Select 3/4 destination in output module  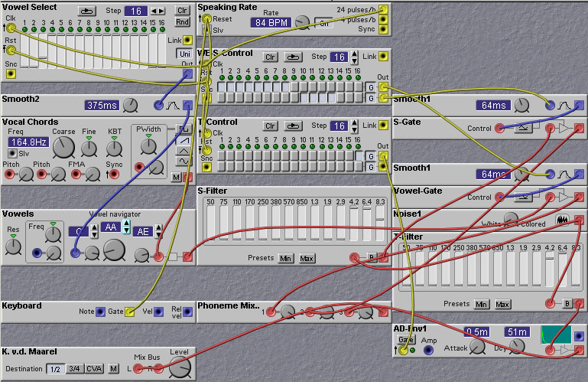74,368
